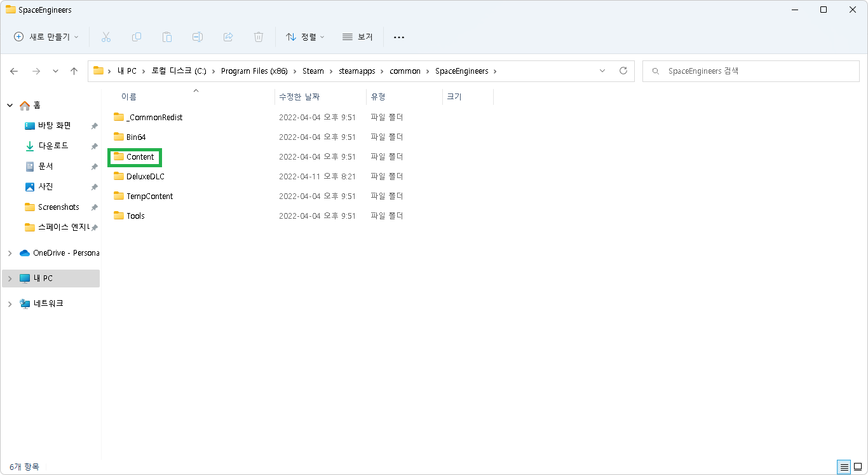This screenshot has height=475, width=868.
Task: Expand the 내 PC tree node
Action: point(10,279)
